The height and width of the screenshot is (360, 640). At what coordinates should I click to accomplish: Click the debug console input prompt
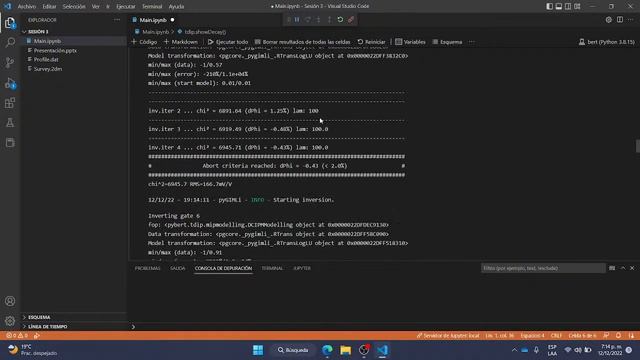[384, 327]
